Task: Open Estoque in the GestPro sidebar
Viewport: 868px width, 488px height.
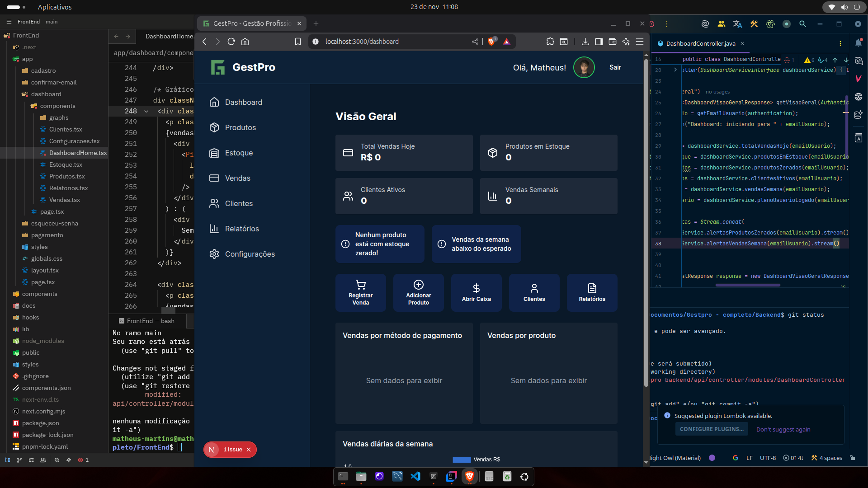Action: pyautogui.click(x=239, y=153)
